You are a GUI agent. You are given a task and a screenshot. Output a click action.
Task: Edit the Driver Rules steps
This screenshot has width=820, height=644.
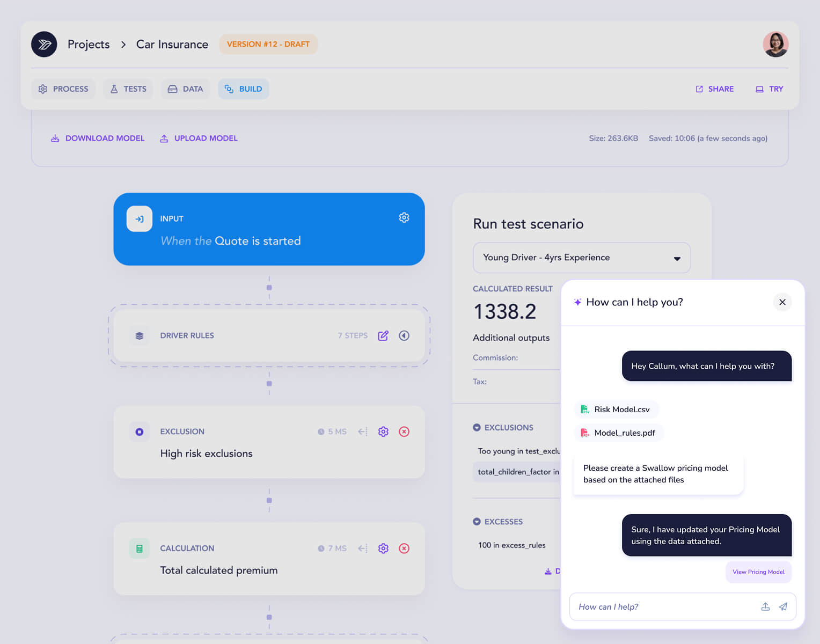tap(383, 335)
